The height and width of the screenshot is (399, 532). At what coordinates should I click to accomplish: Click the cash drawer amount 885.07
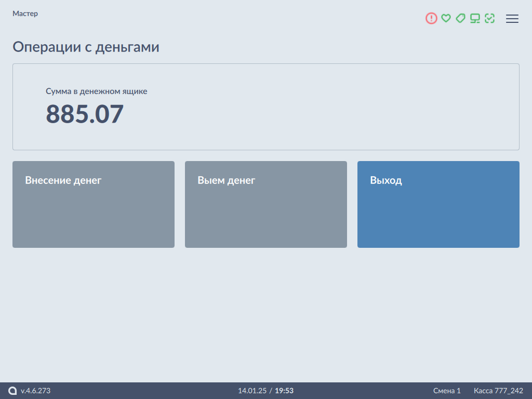click(85, 114)
